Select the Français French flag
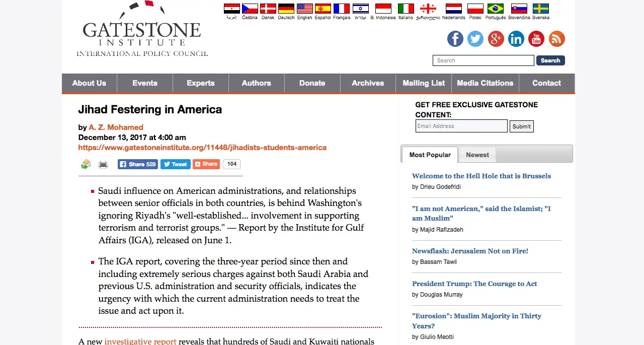The height and width of the screenshot is (345, 644). (342, 9)
